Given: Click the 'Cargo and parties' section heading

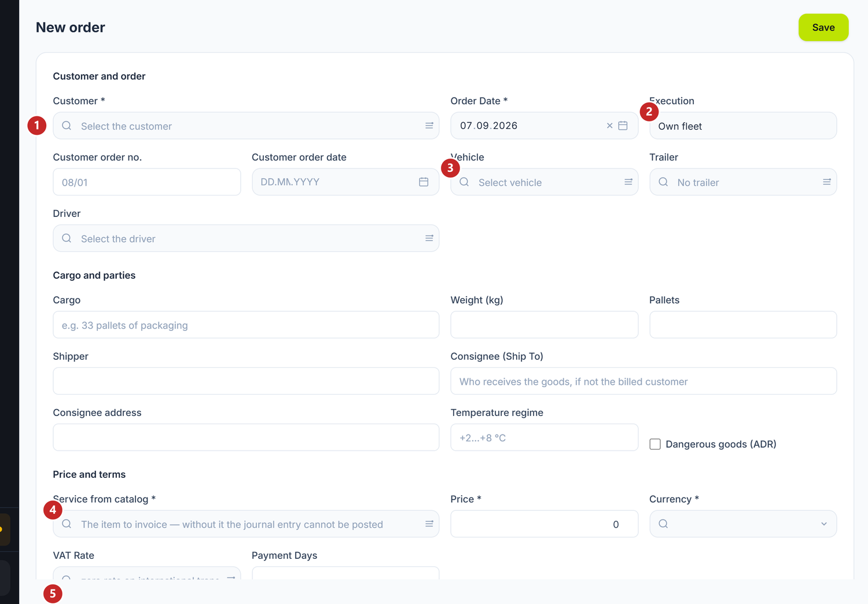Looking at the screenshot, I should [94, 275].
